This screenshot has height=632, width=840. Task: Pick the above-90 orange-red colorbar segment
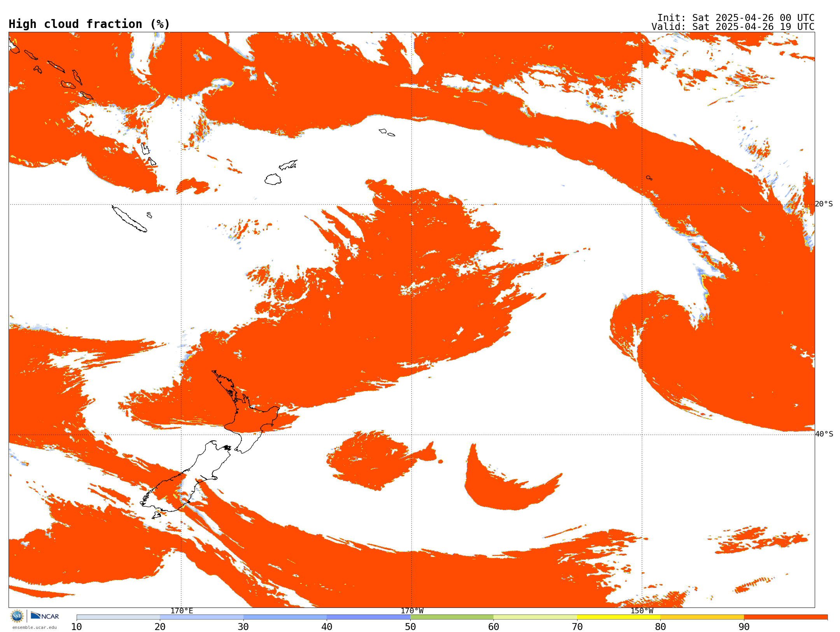[x=786, y=617]
